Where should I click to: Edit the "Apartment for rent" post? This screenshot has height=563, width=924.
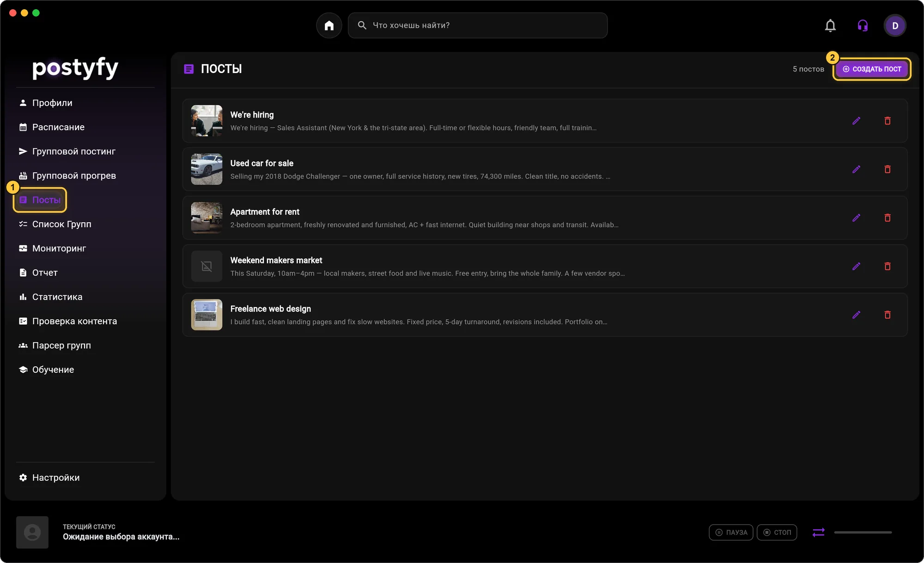click(x=856, y=218)
